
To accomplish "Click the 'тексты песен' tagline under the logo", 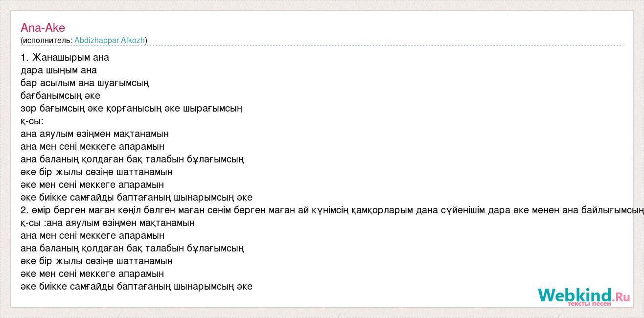I will click(589, 304).
